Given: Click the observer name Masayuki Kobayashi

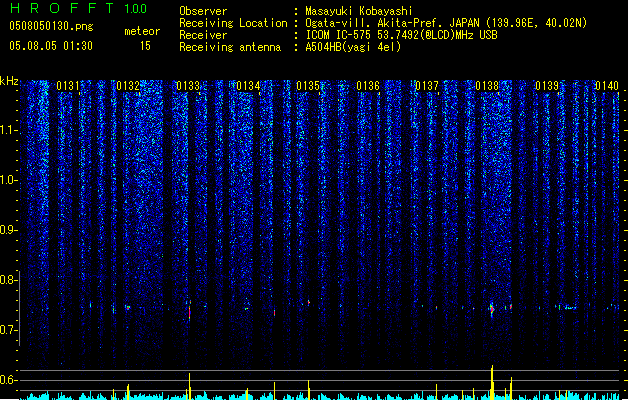Looking at the screenshot, I should [359, 11].
